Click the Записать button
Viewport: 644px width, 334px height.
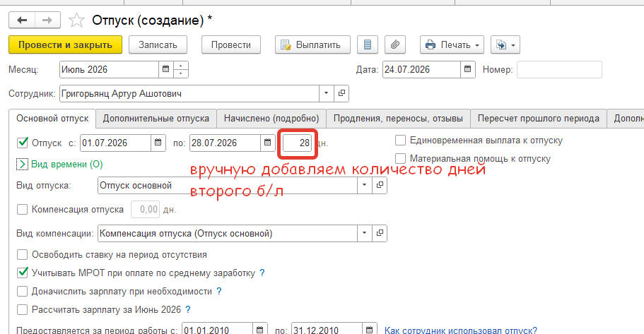click(x=158, y=44)
